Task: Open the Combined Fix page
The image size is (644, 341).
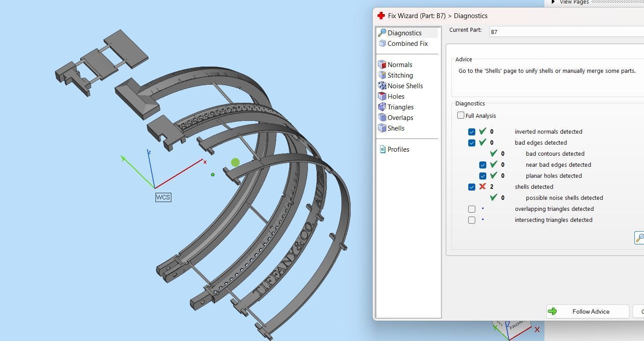Action: [408, 43]
